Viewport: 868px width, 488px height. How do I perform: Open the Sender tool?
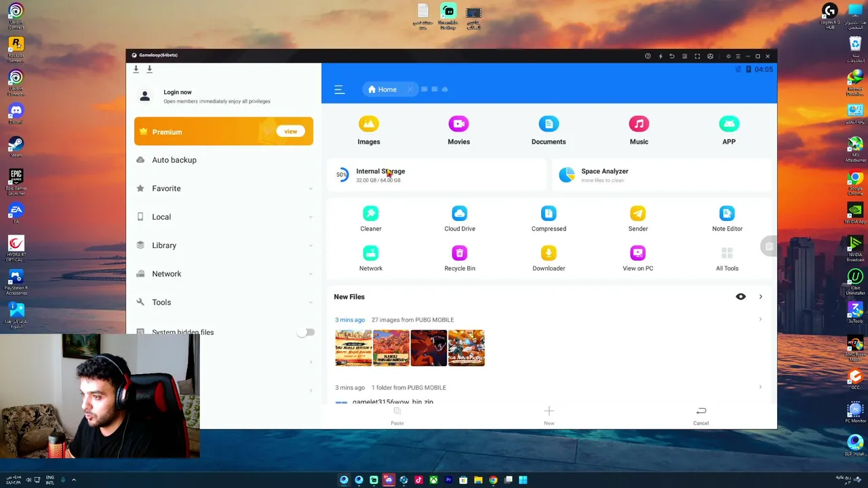click(x=638, y=219)
